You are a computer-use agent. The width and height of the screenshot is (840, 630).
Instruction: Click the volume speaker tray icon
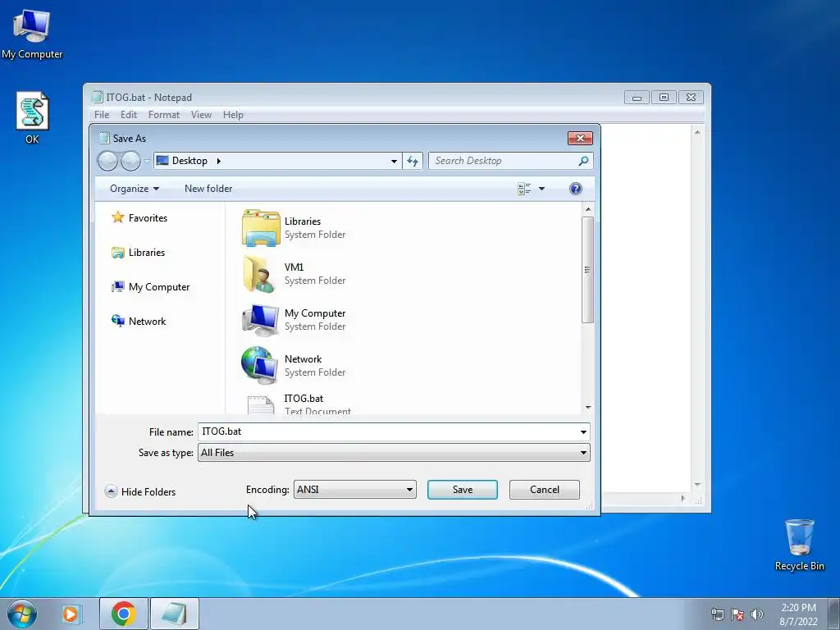[x=756, y=614]
